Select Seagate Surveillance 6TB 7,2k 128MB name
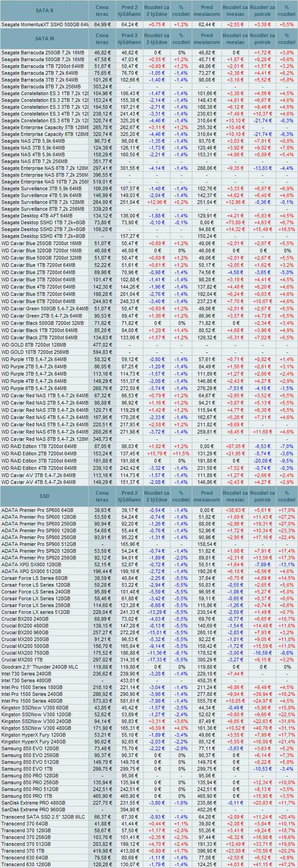This screenshot has width=298, height=868. [43, 202]
